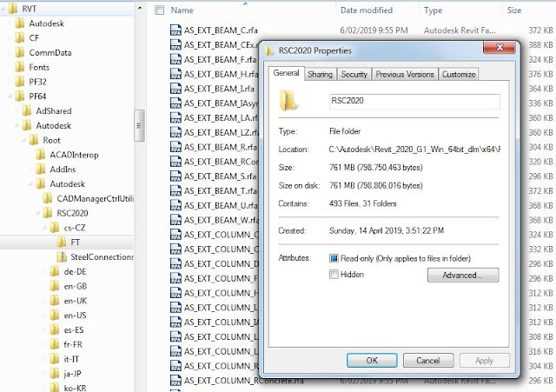This screenshot has width=556, height=392.
Task: Switch to the Sharing tab
Action: pyautogui.click(x=320, y=74)
